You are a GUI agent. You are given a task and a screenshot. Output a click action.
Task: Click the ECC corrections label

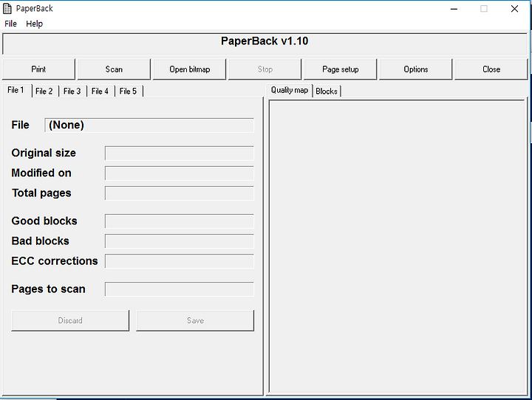[x=54, y=261]
